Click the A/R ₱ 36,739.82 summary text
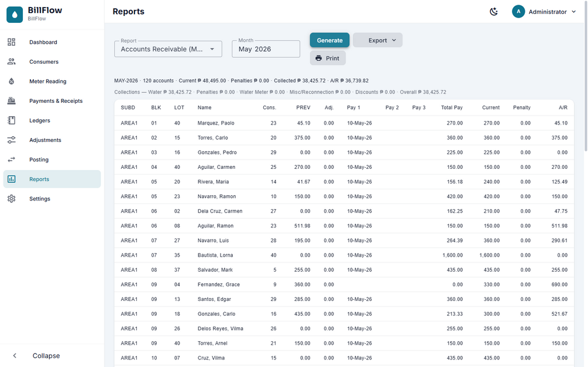Image resolution: width=588 pixels, height=367 pixels. [x=349, y=81]
